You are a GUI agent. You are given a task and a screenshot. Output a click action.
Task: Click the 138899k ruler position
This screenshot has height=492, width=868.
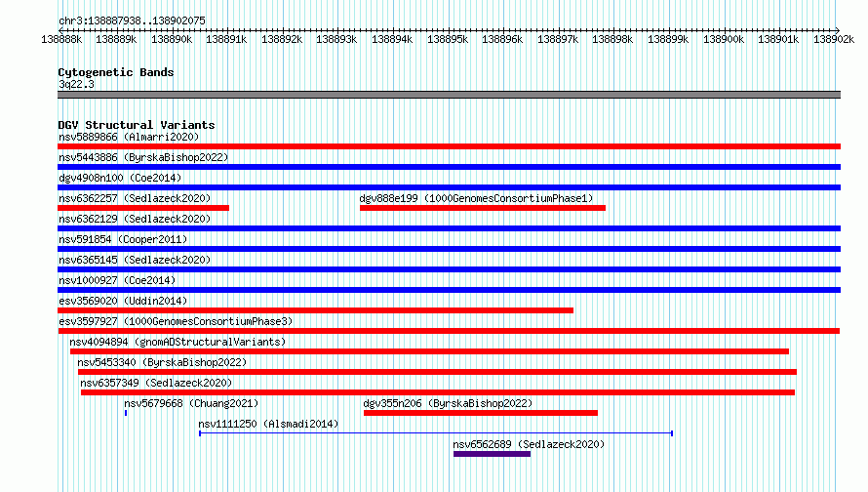pyautogui.click(x=668, y=39)
